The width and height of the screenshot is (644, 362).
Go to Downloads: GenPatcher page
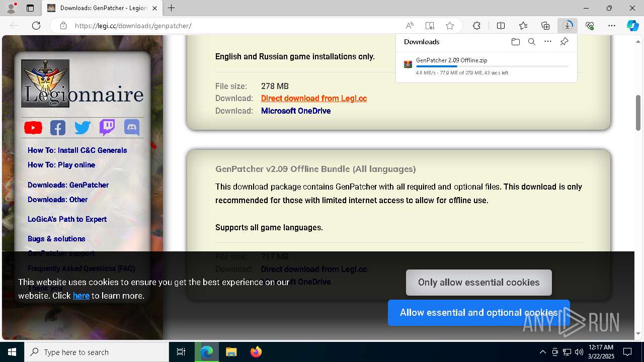click(x=68, y=185)
